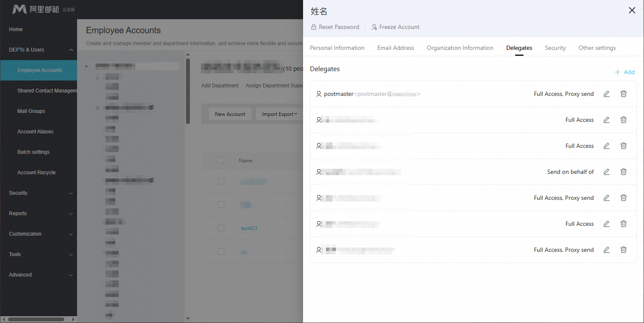Image resolution: width=644 pixels, height=323 pixels.
Task: Open the Other settings tab
Action: (x=597, y=48)
